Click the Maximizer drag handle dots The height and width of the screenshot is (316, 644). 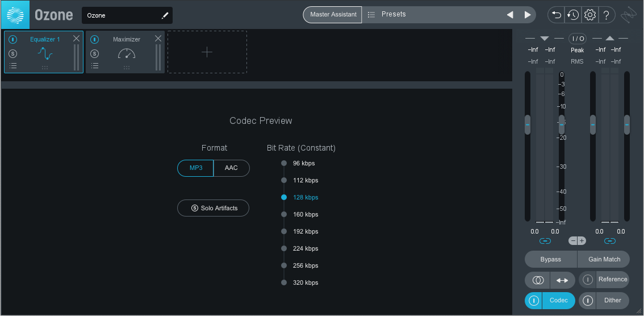coord(127,68)
